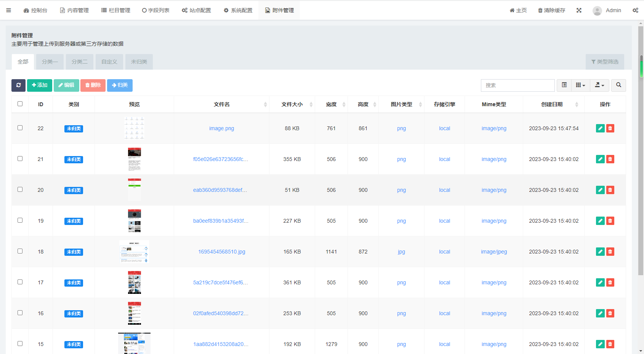Click the green edit icon for ID 22

600,128
